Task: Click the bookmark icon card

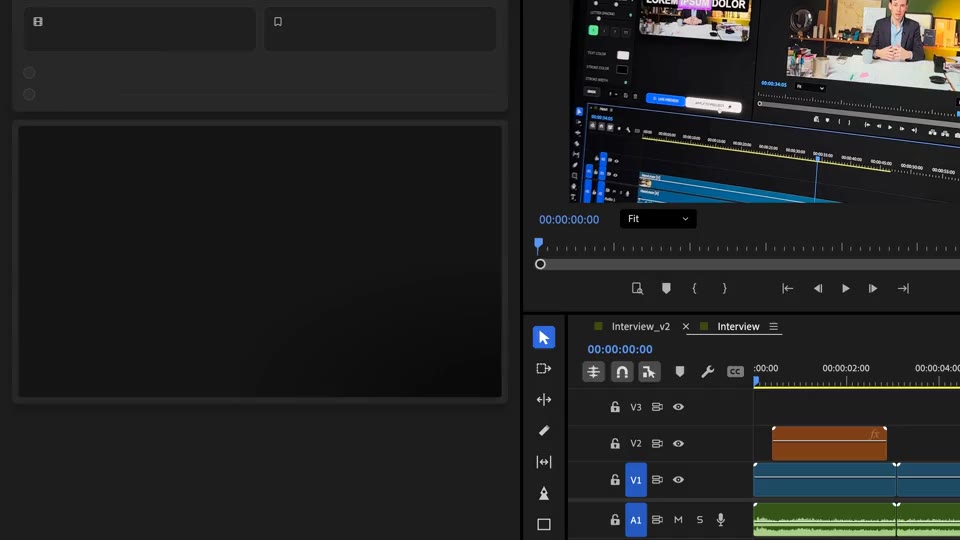Action: click(380, 29)
